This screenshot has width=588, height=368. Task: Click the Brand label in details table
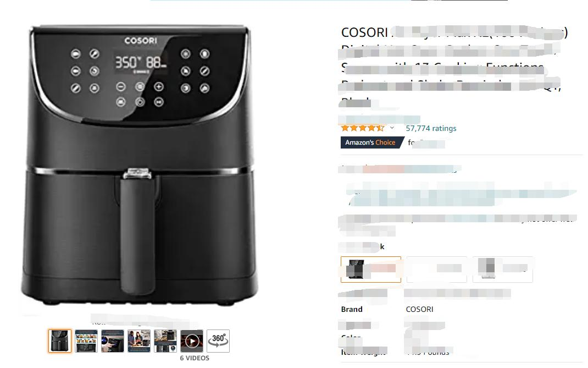(352, 310)
